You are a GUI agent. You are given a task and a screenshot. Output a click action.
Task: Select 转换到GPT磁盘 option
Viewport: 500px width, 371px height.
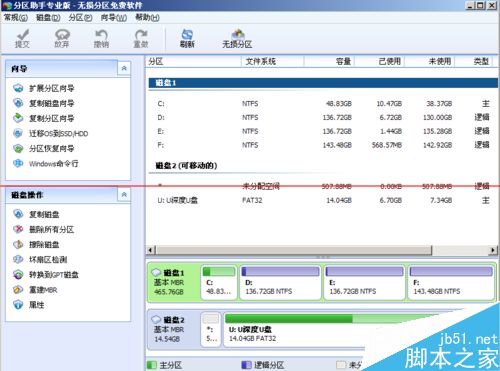click(x=46, y=275)
